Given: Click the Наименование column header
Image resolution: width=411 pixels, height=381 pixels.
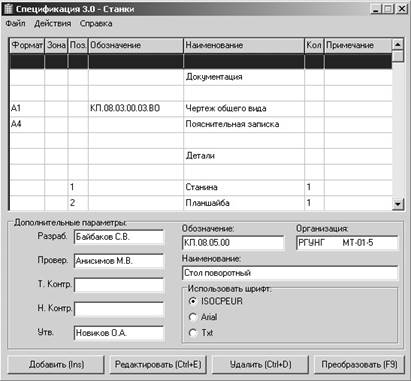Looking at the screenshot, I should point(244,45).
